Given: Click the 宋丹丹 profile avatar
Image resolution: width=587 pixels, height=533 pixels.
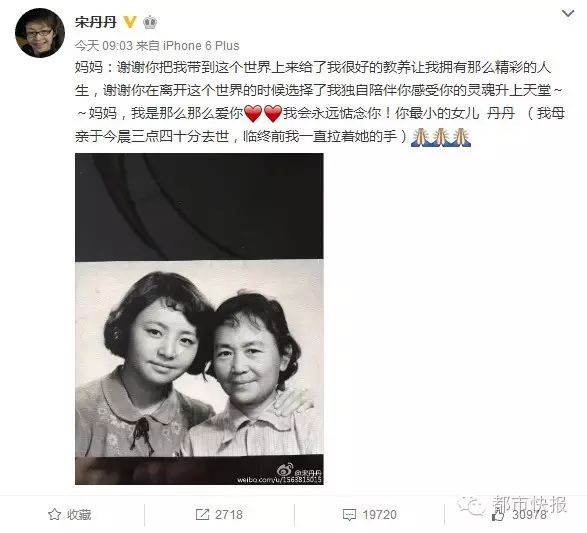Looking at the screenshot, I should coord(40,33).
